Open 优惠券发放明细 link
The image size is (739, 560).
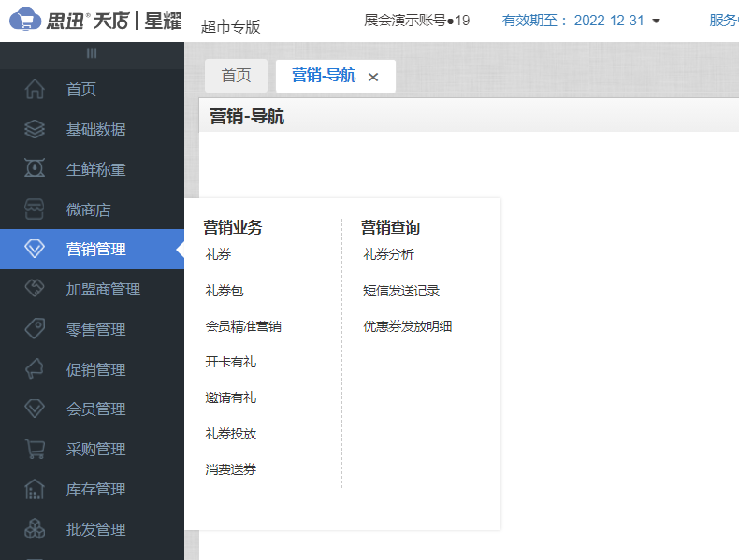[408, 326]
